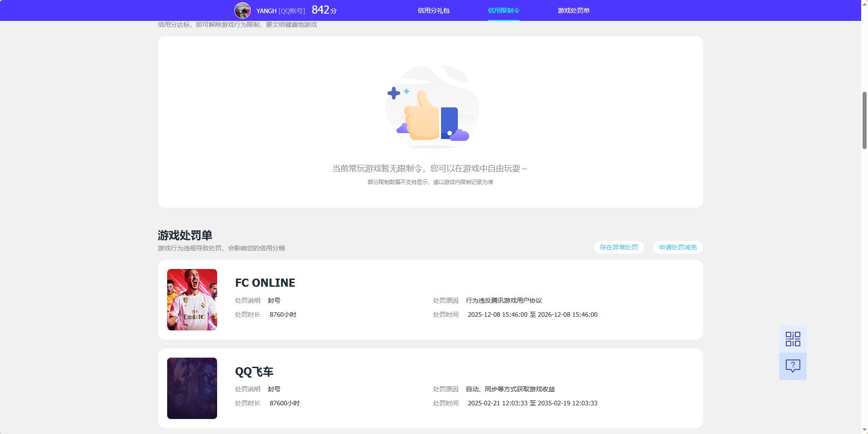Click 封号 in the QQ飞车 card
The width and height of the screenshot is (868, 434).
[x=274, y=389]
